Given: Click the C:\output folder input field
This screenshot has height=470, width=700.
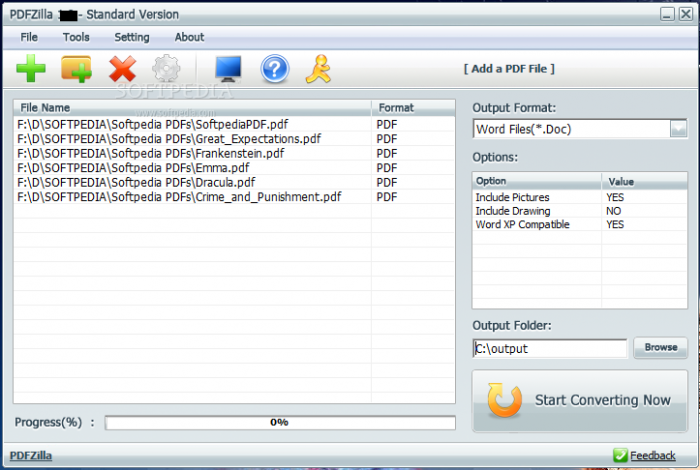Looking at the screenshot, I should [x=550, y=348].
